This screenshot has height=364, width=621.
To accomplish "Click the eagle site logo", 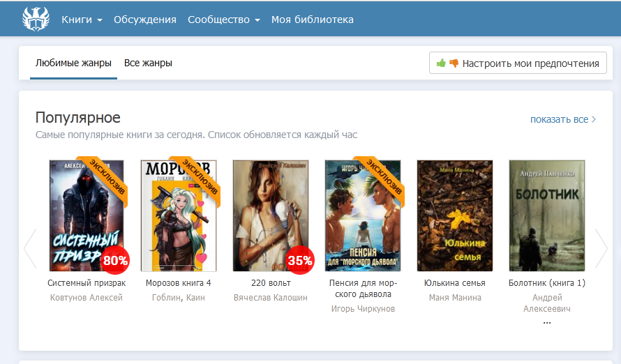I will click(x=36, y=19).
